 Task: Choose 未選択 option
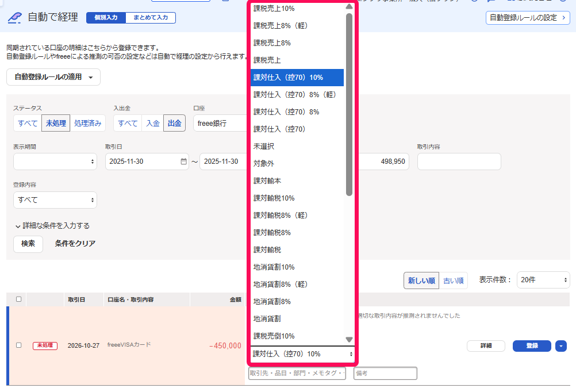297,147
